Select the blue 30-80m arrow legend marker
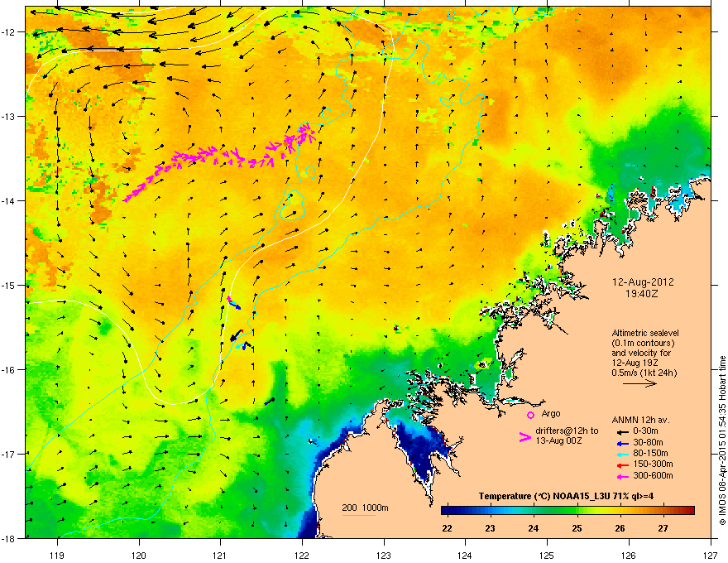The width and height of the screenshot is (728, 563). 622,443
